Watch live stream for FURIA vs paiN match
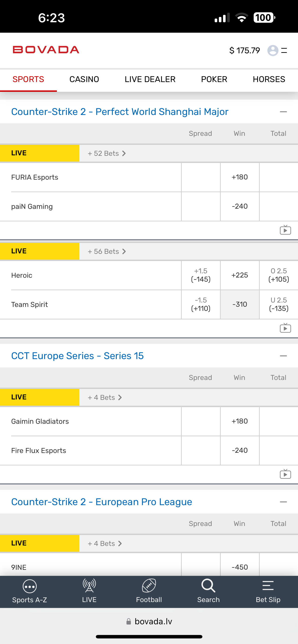This screenshot has height=644, width=298. pos(285,230)
